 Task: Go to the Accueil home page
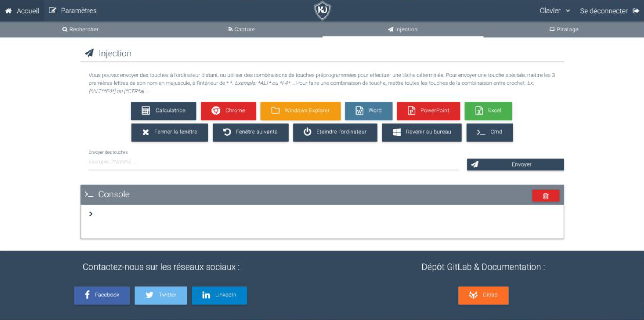point(22,11)
